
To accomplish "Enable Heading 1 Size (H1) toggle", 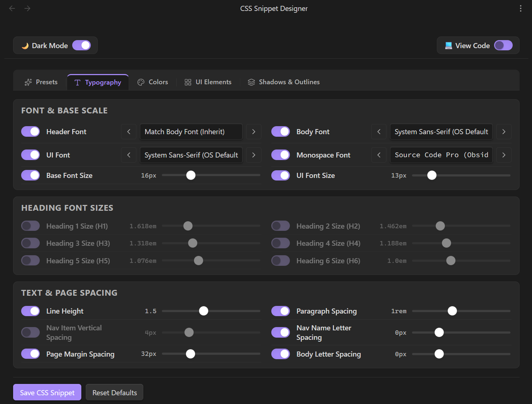I will (x=31, y=226).
